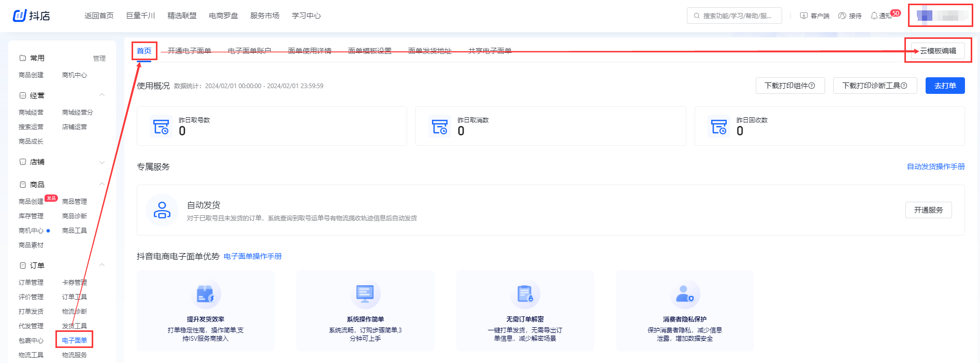Viewport: 980px width, 363px height.
Task: Open 商城经营 in the sidebar
Action: click(31, 112)
